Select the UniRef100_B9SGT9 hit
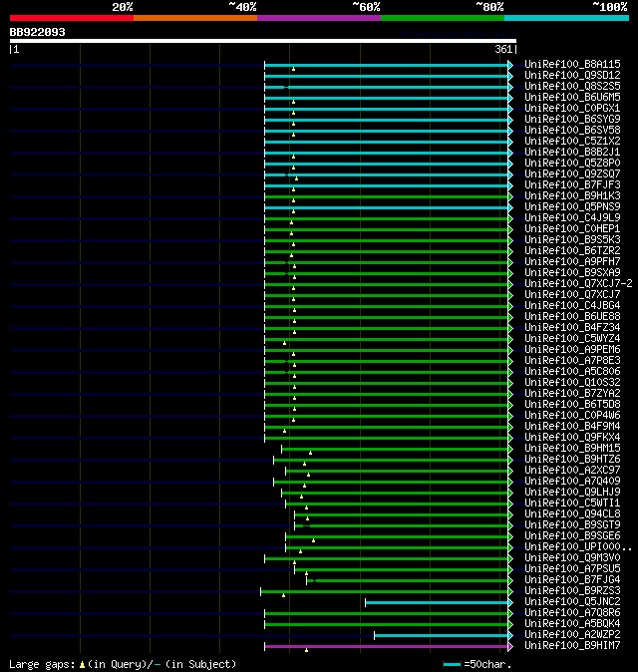 (x=572, y=525)
